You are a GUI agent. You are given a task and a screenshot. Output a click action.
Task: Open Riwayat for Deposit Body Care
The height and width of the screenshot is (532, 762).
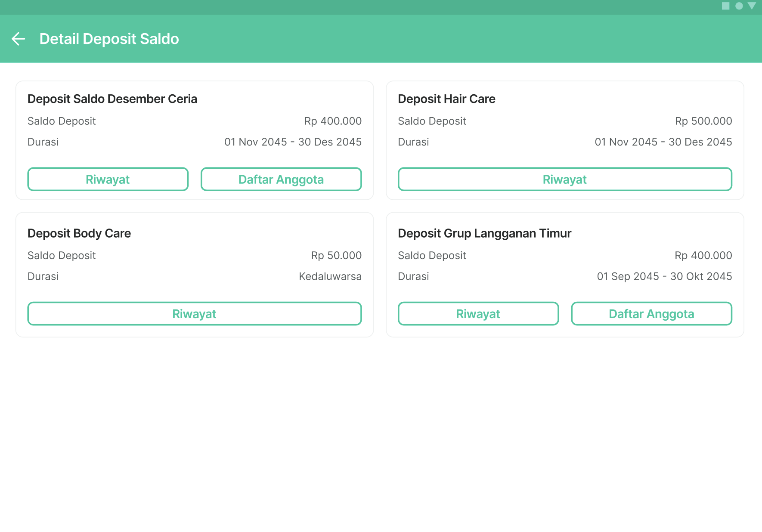tap(195, 313)
